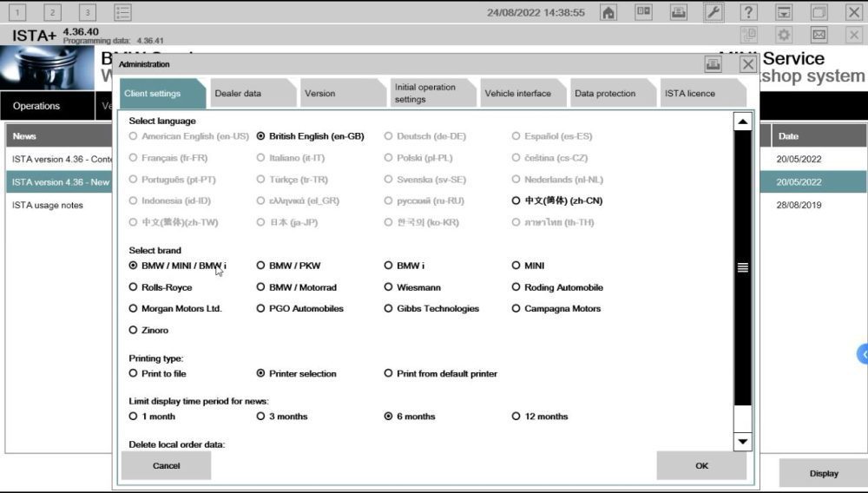Viewport: 868px width, 493px height.
Task: Limit news display to 12 months
Action: [540, 416]
